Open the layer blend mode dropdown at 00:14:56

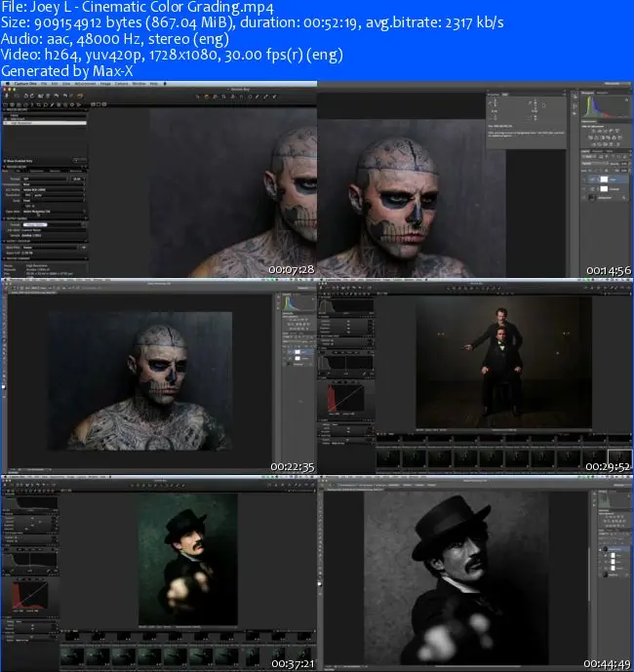(595, 164)
